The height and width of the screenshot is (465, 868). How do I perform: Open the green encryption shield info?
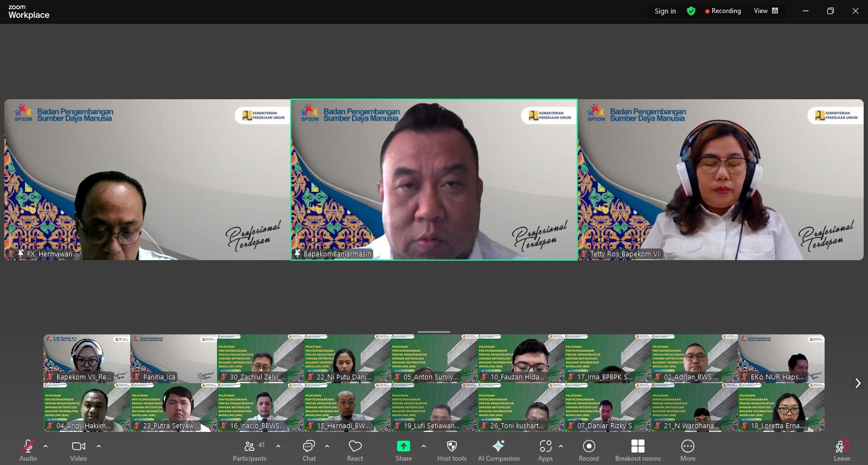[691, 11]
